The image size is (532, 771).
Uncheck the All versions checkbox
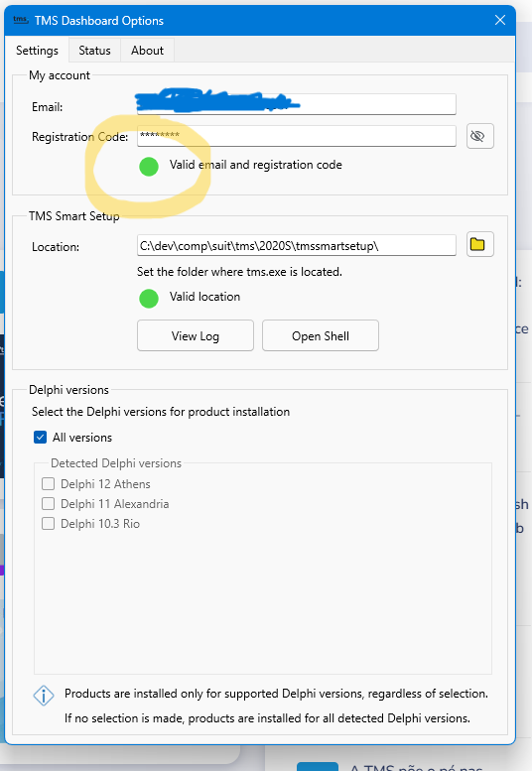click(x=40, y=438)
